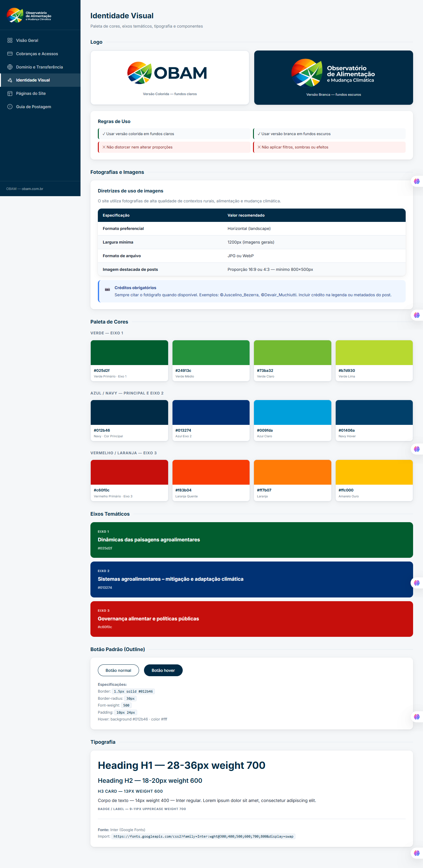Click the 'Botão normal' outline button
This screenshot has height=868, width=423.
[x=118, y=670]
